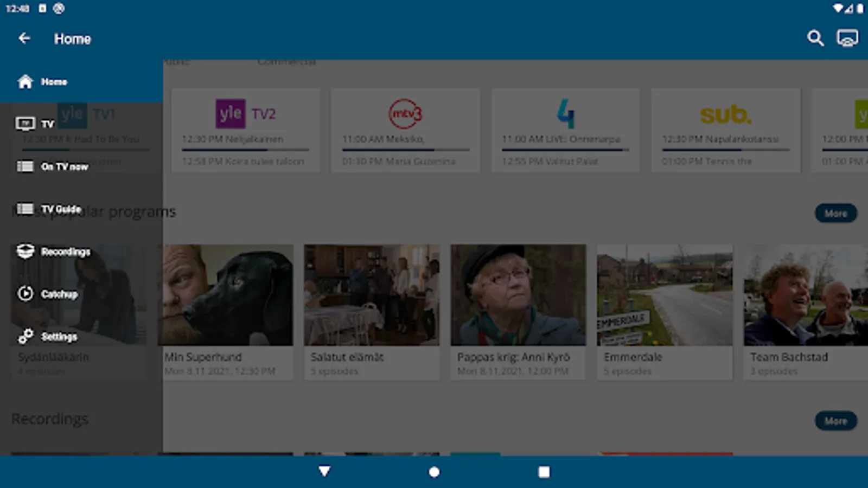The height and width of the screenshot is (488, 868).
Task: Go to TV Guide in the drawer
Action: 61,209
